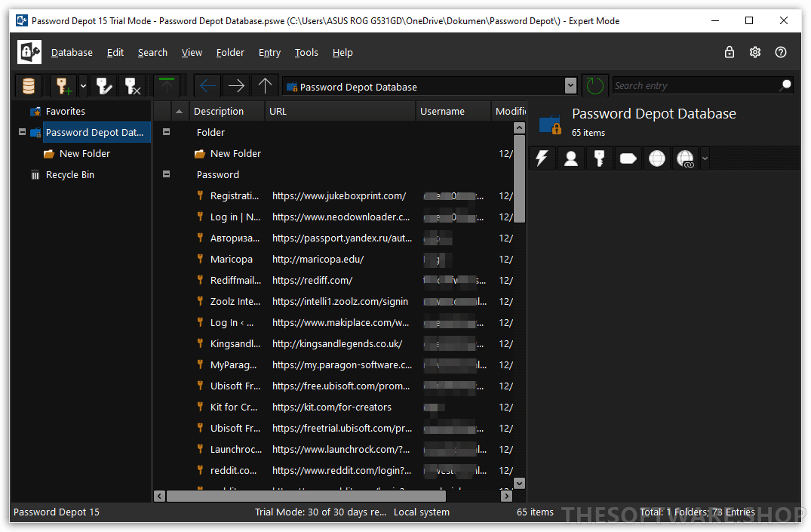Select the Kit for Creators entry
Viewport: 811px width, 532px height.
point(333,407)
